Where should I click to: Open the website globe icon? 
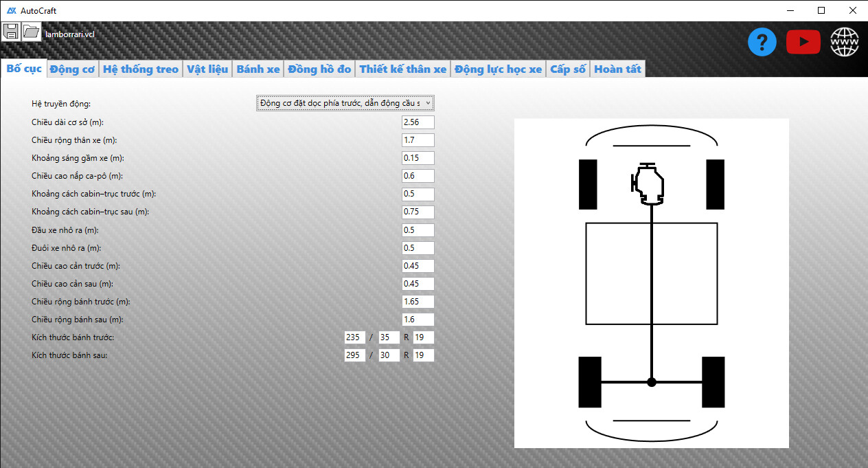click(x=844, y=43)
